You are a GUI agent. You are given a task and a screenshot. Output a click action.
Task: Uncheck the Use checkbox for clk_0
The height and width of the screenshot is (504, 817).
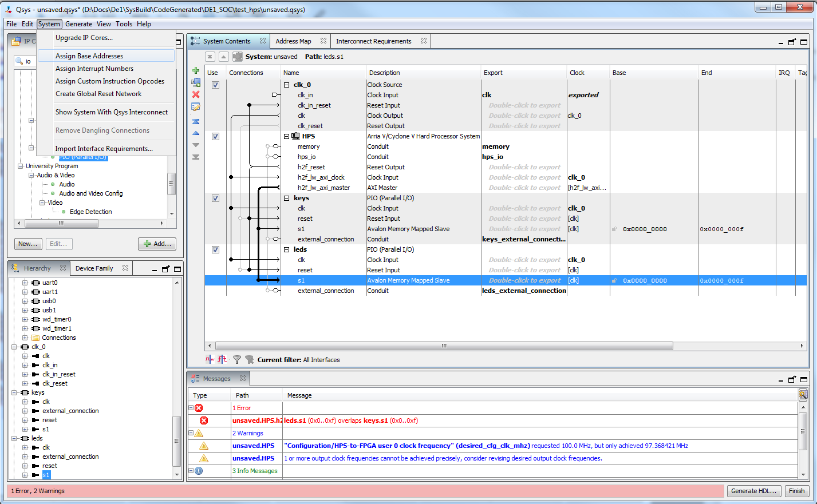215,85
